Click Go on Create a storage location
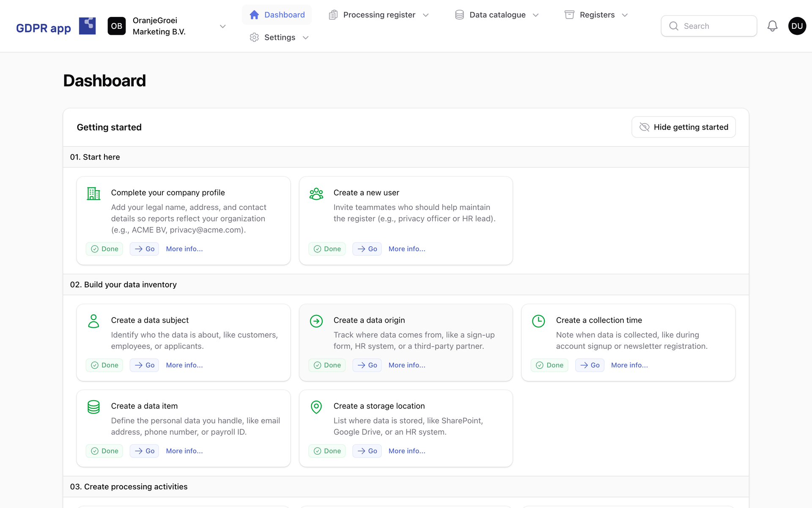 367,451
